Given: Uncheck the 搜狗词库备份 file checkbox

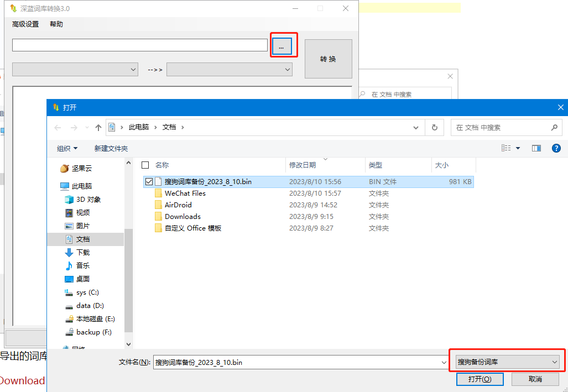Looking at the screenshot, I should [x=148, y=181].
